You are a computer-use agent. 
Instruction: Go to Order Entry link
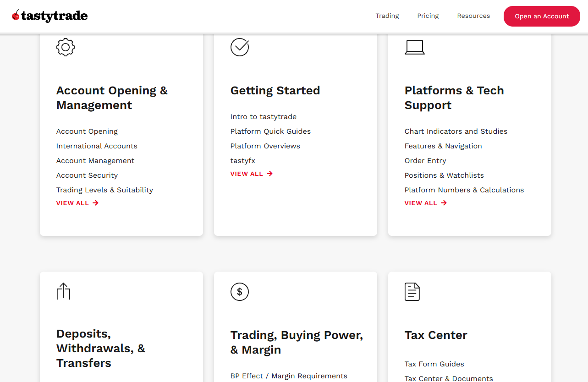click(x=425, y=161)
